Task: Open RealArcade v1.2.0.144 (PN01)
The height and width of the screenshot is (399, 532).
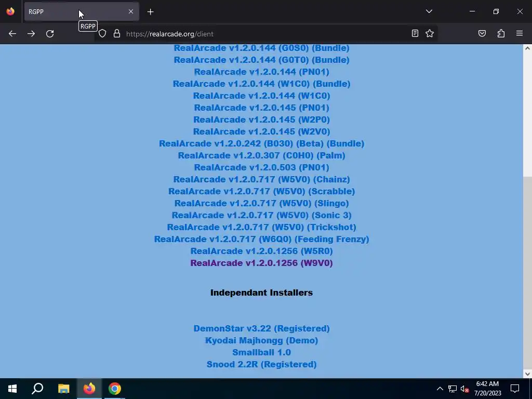Action: click(x=262, y=72)
